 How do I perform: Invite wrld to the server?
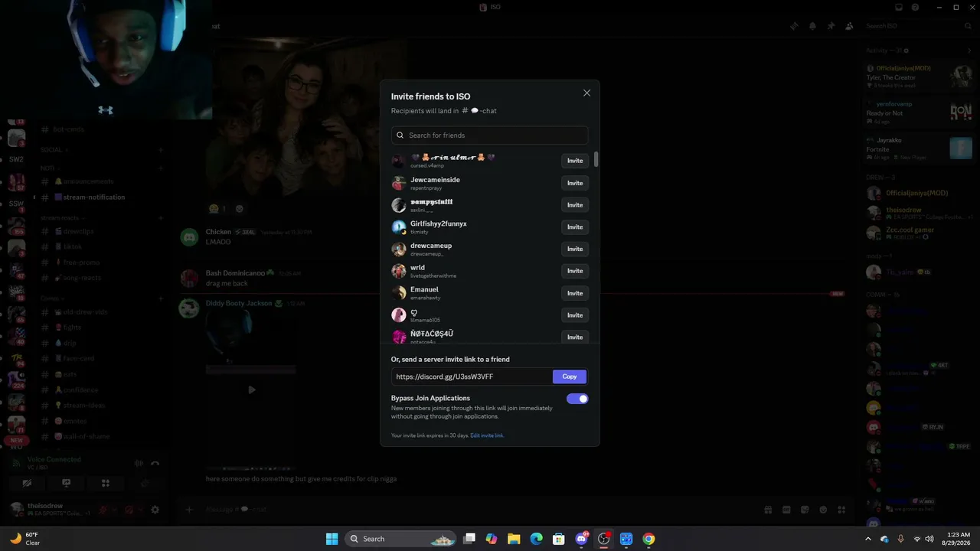(x=575, y=271)
